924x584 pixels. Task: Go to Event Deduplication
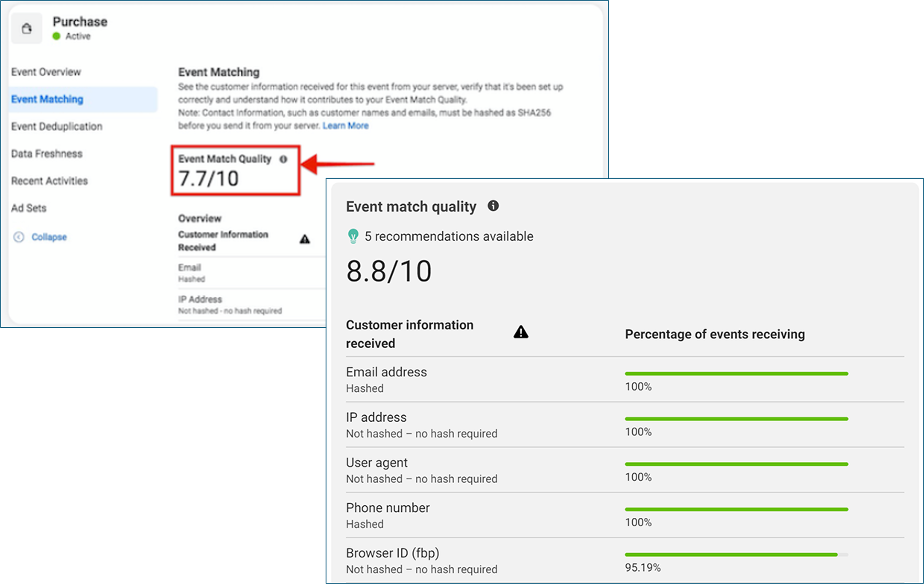click(57, 126)
